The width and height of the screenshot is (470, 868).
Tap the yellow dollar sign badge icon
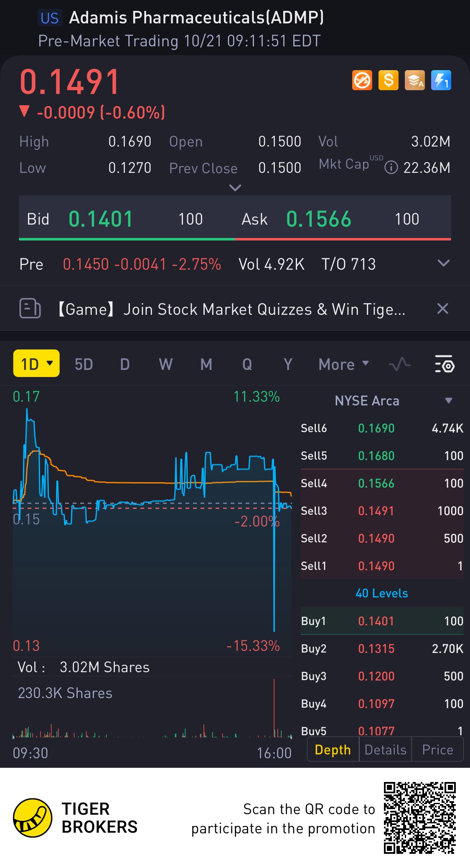click(388, 80)
